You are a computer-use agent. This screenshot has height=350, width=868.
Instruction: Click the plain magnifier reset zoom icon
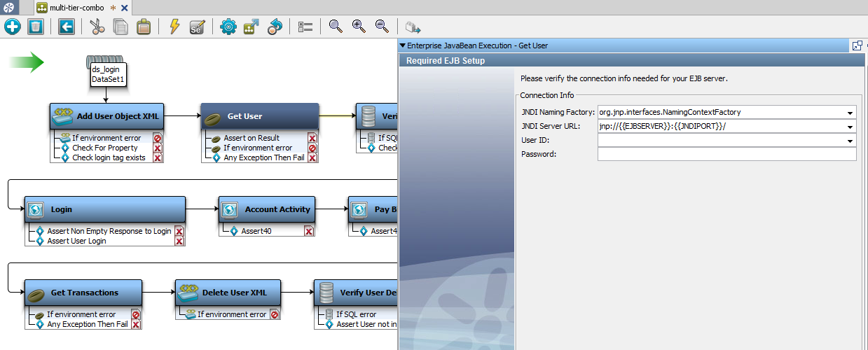[336, 27]
